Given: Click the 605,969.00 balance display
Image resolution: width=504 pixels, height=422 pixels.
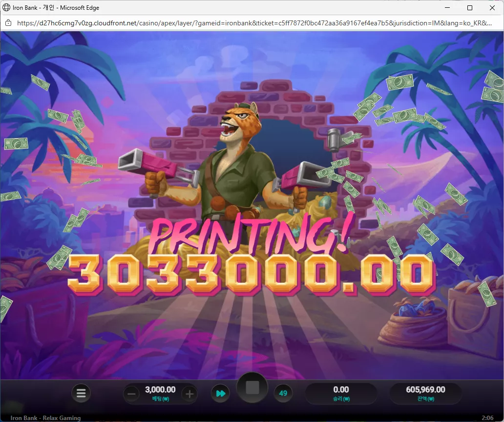Looking at the screenshot, I should point(425,390).
